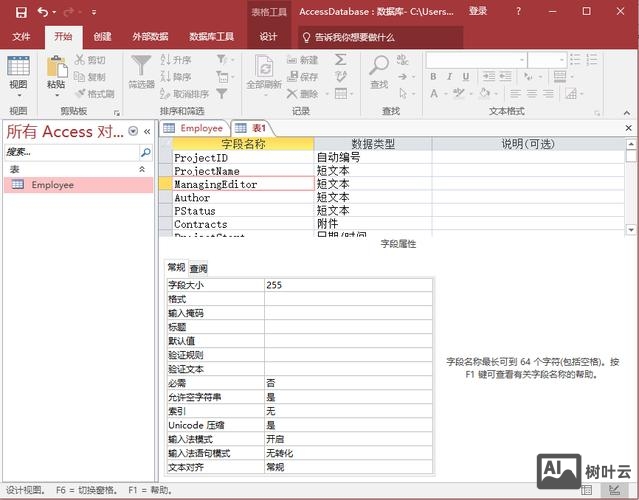Image resolution: width=639 pixels, height=500 pixels.
Task: Click the 格式刷 format painter
Action: [x=95, y=94]
